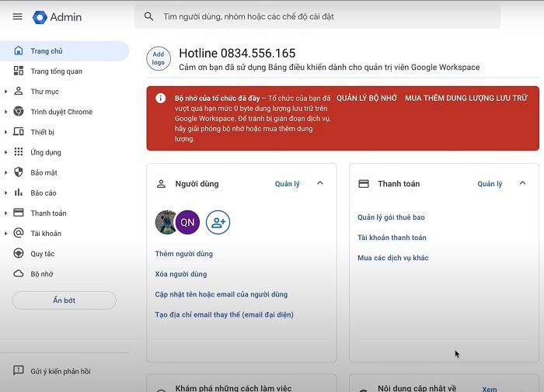Image resolution: width=544 pixels, height=392 pixels.
Task: Click Quản lý link in Người dùng card
Action: click(288, 184)
